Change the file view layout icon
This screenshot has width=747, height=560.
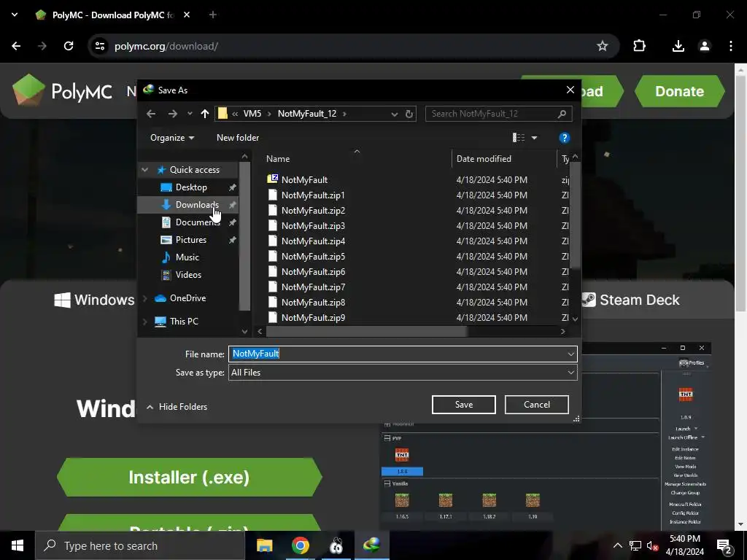pyautogui.click(x=519, y=138)
